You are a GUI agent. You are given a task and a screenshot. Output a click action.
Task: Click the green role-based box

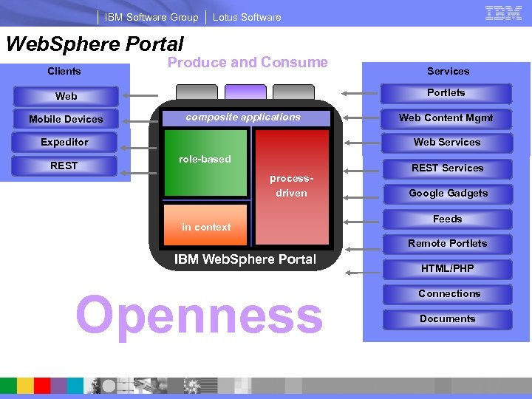205,163
